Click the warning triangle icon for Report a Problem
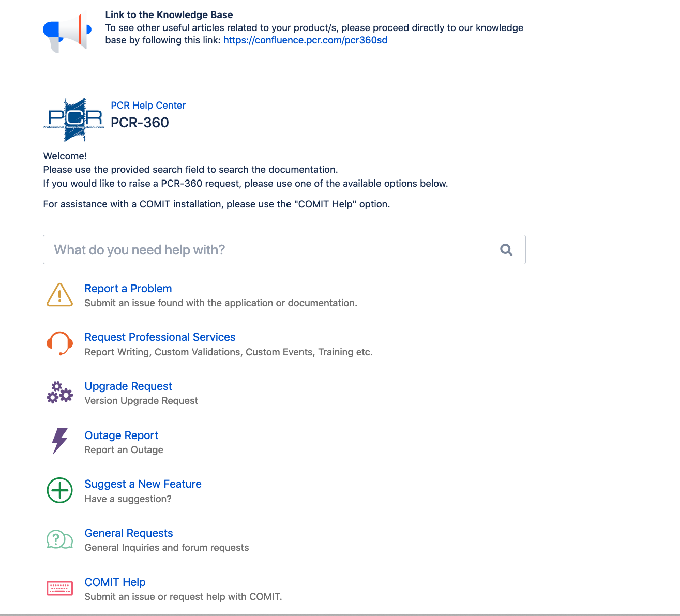Image resolution: width=680 pixels, height=616 pixels. click(59, 295)
